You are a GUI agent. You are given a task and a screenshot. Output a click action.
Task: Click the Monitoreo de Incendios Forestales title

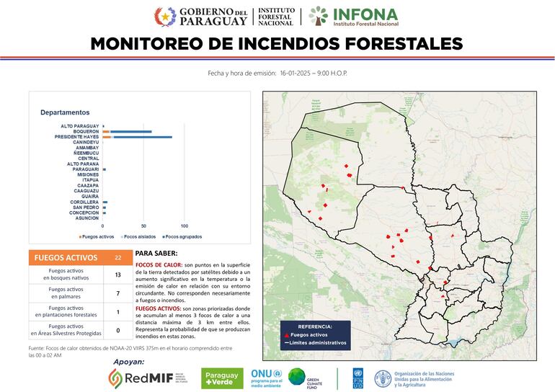point(277,44)
